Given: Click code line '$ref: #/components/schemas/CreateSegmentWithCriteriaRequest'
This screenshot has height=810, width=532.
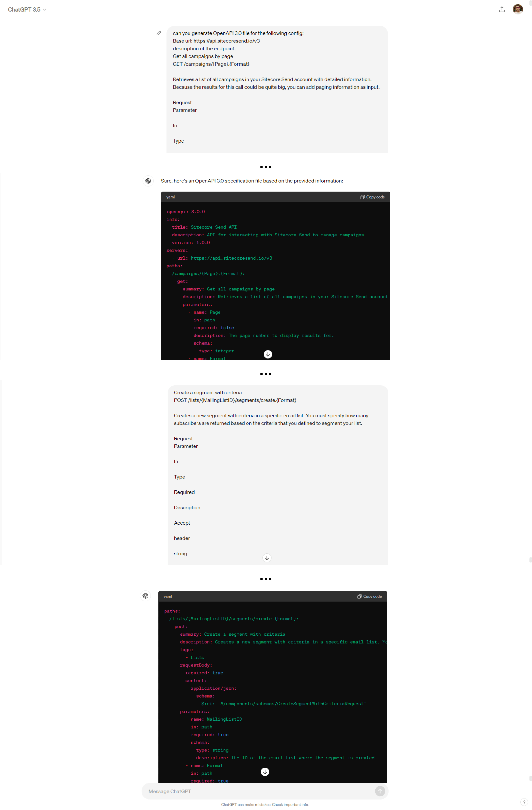Looking at the screenshot, I should pos(283,704).
